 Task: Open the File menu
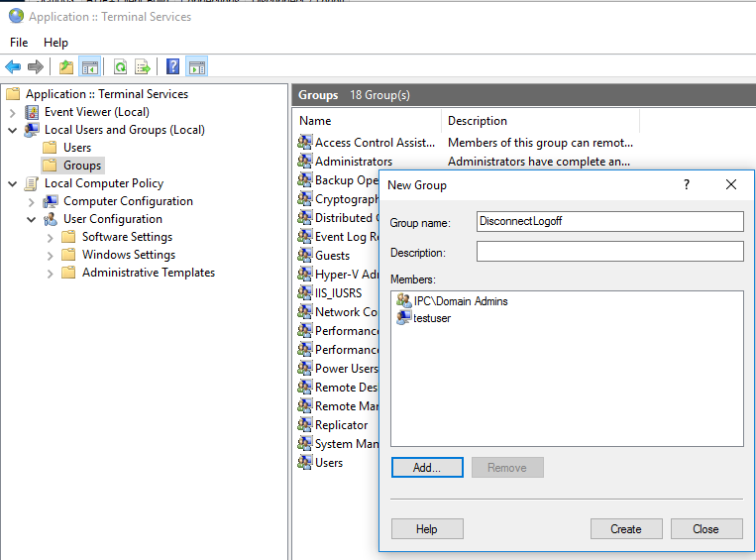(x=19, y=43)
